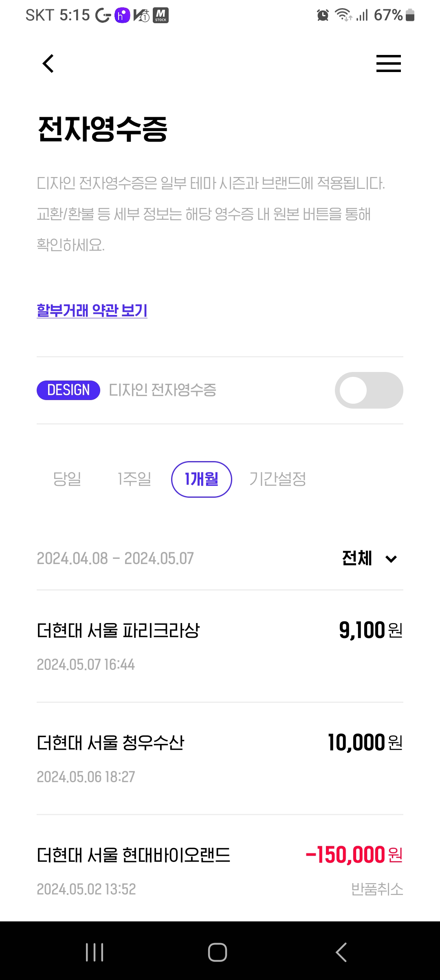Tap the battery icon in status bar
Viewport: 440px width, 980px height.
tap(410, 15)
